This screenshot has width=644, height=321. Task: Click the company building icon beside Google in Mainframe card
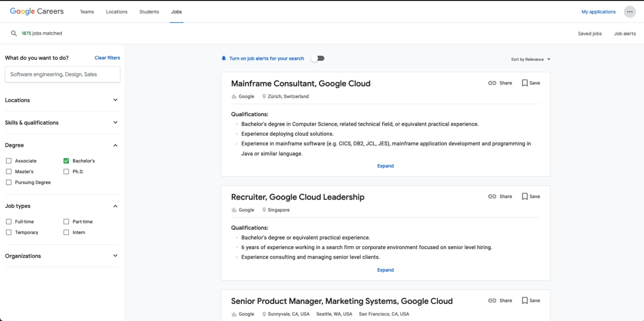point(234,96)
